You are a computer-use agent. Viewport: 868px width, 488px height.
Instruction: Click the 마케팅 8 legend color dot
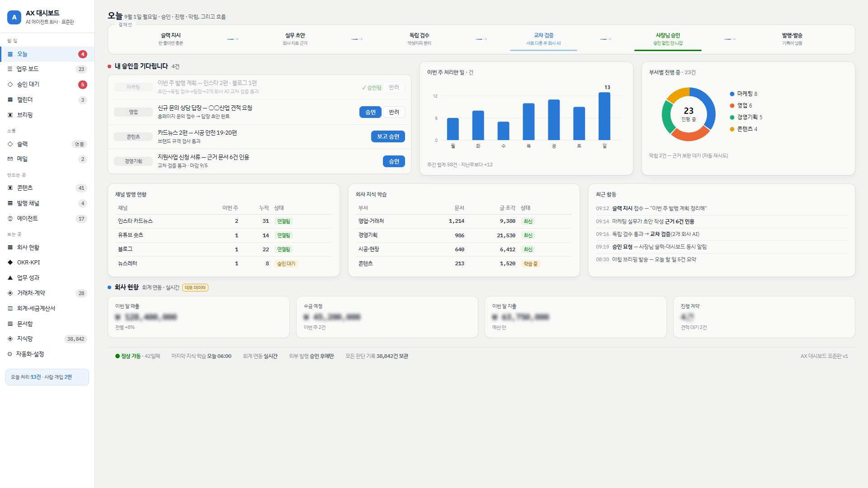pyautogui.click(x=732, y=94)
